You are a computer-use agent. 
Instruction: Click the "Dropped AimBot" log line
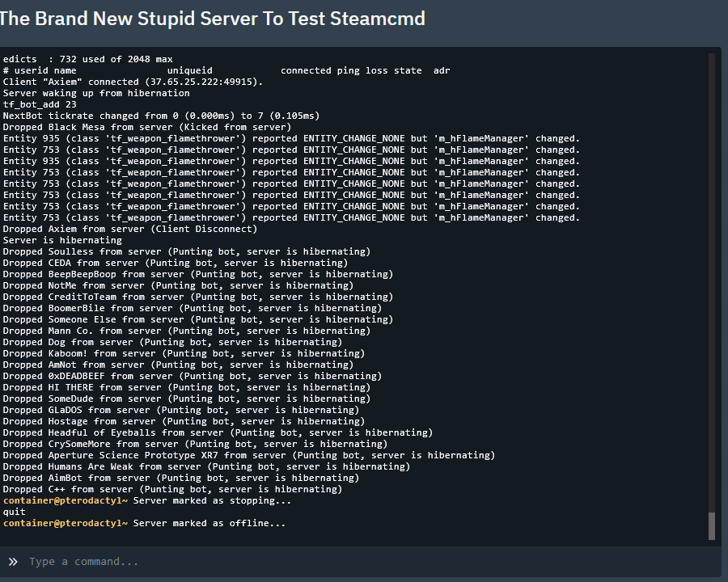click(x=181, y=478)
